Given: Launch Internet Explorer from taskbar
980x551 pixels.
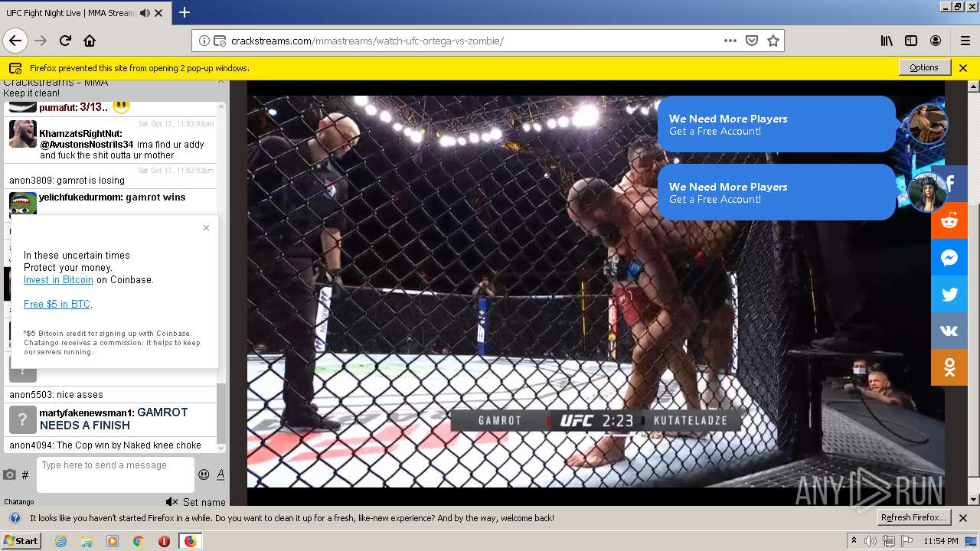Looking at the screenshot, I should point(60,541).
